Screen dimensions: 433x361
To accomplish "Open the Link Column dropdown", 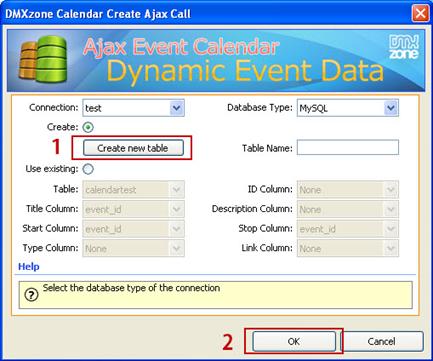I will tap(348, 248).
